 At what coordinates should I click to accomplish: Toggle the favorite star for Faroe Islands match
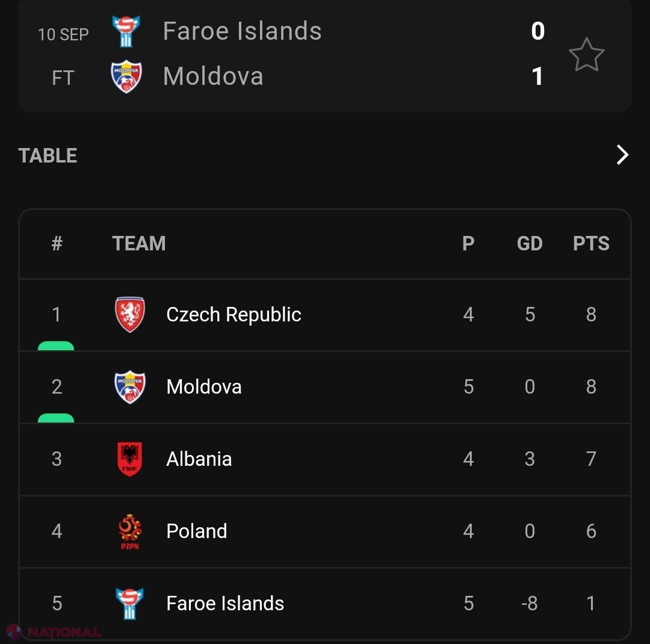click(x=586, y=55)
